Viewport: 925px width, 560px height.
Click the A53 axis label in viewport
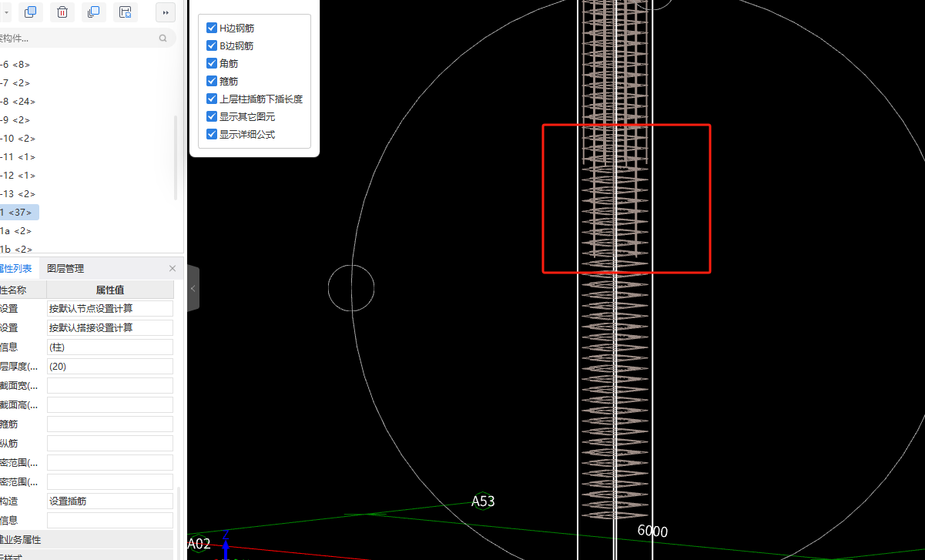pyautogui.click(x=483, y=501)
